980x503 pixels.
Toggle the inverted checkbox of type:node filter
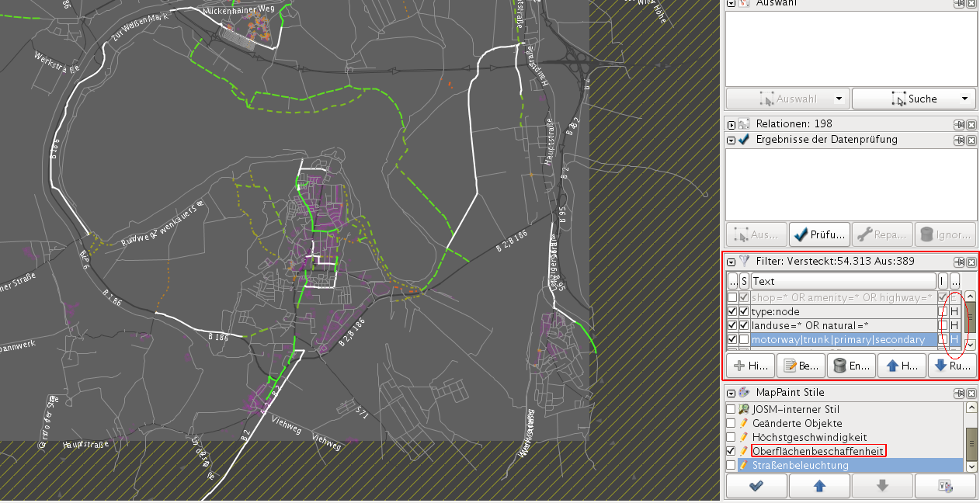click(x=943, y=311)
